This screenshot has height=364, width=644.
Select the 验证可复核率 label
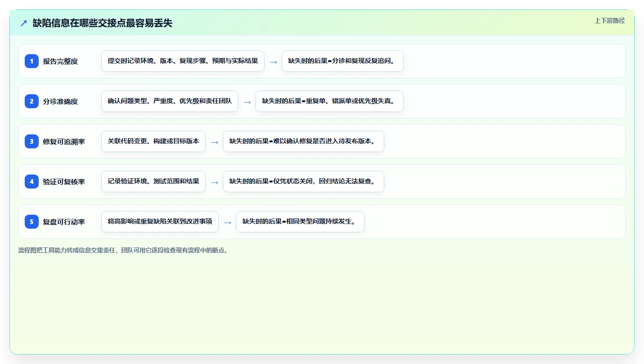pos(64,182)
